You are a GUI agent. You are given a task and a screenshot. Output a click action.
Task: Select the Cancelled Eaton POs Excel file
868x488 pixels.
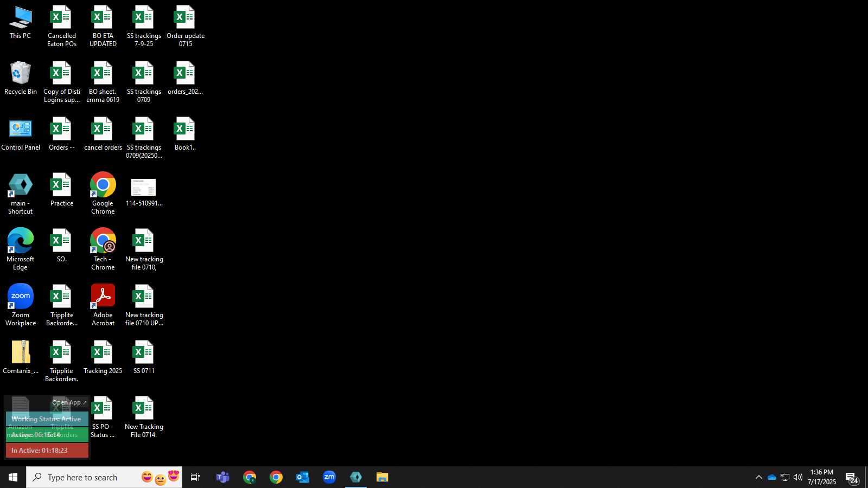pyautogui.click(x=62, y=27)
